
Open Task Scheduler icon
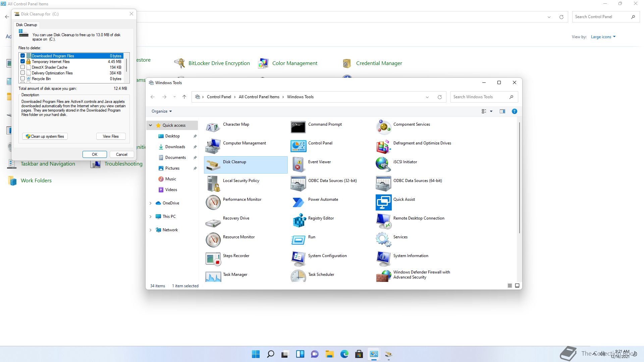coord(298,277)
